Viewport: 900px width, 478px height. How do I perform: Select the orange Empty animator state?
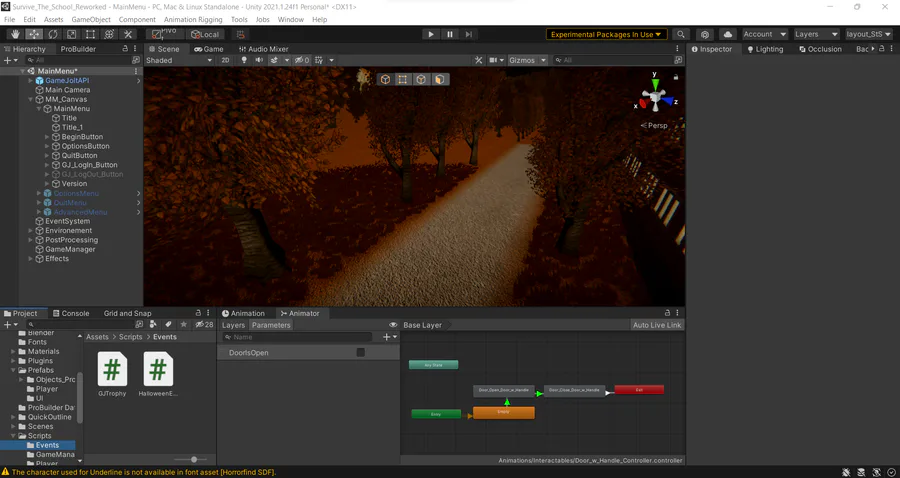coord(503,413)
